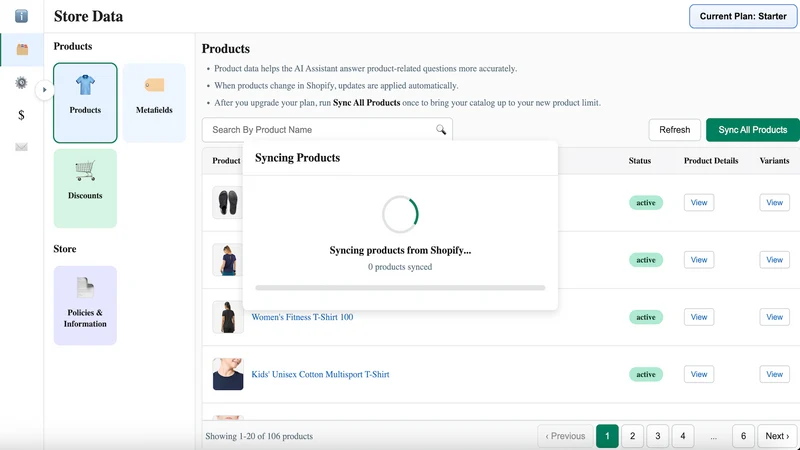Click the Variants column header

click(774, 161)
